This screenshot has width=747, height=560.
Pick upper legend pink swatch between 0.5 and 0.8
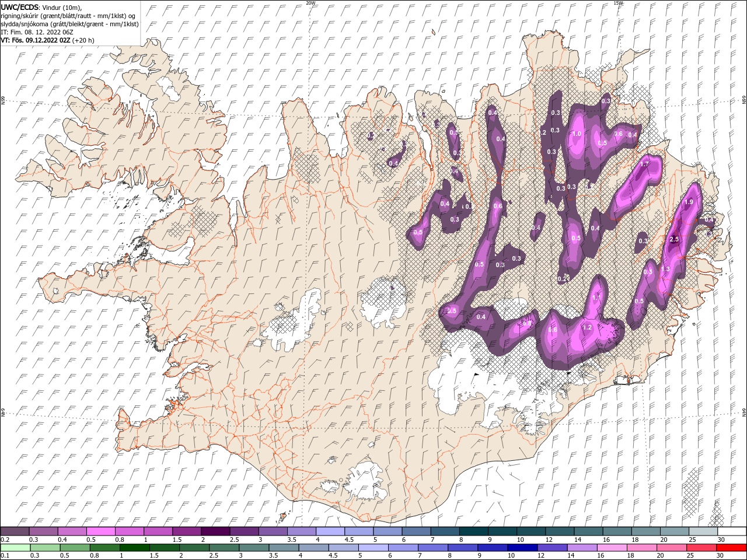click(x=101, y=531)
